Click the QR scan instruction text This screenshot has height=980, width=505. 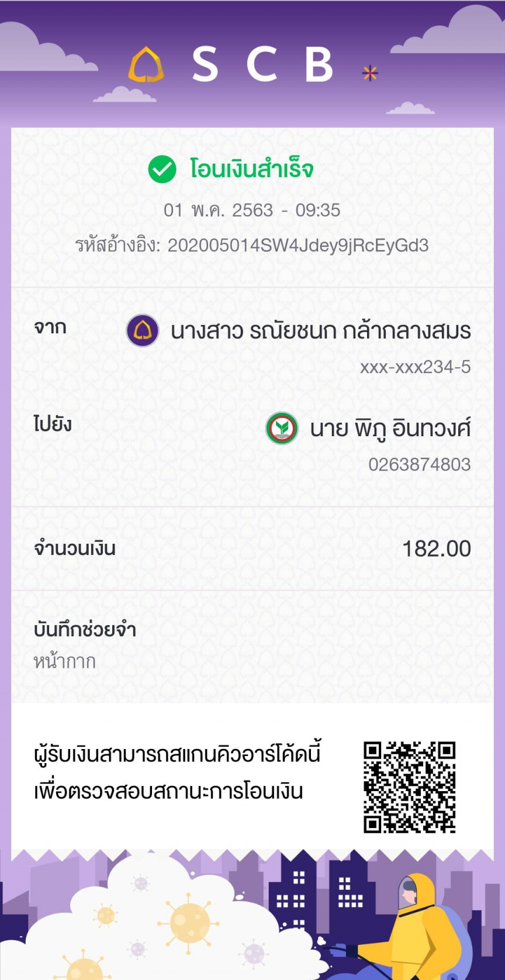[177, 772]
